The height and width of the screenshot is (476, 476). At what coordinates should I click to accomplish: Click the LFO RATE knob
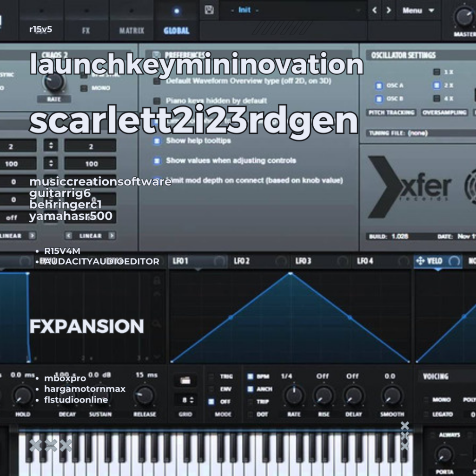(294, 396)
